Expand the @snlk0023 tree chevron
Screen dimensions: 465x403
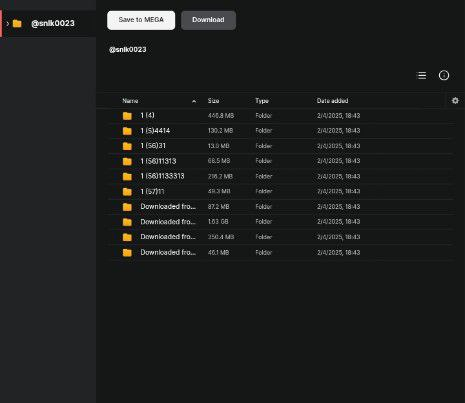tap(7, 23)
